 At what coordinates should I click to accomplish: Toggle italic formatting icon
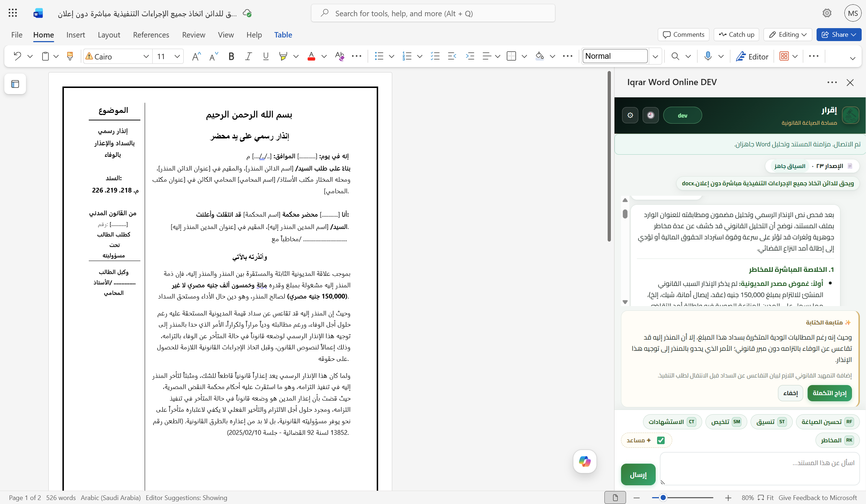248,56
